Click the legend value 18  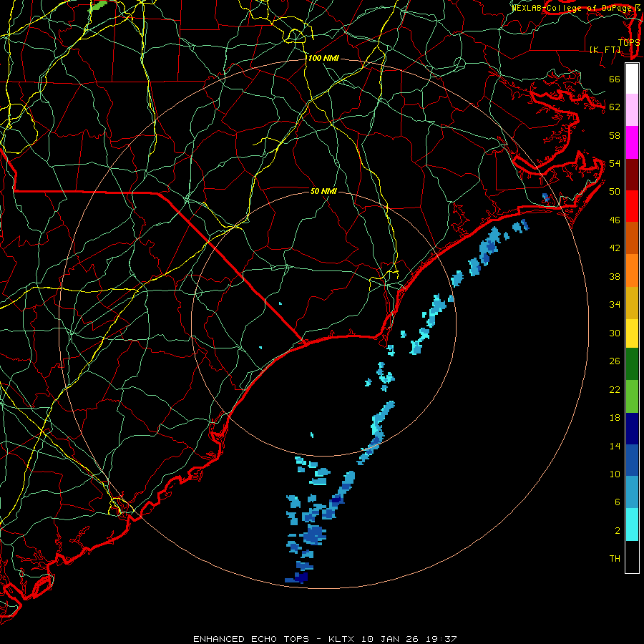click(x=615, y=418)
